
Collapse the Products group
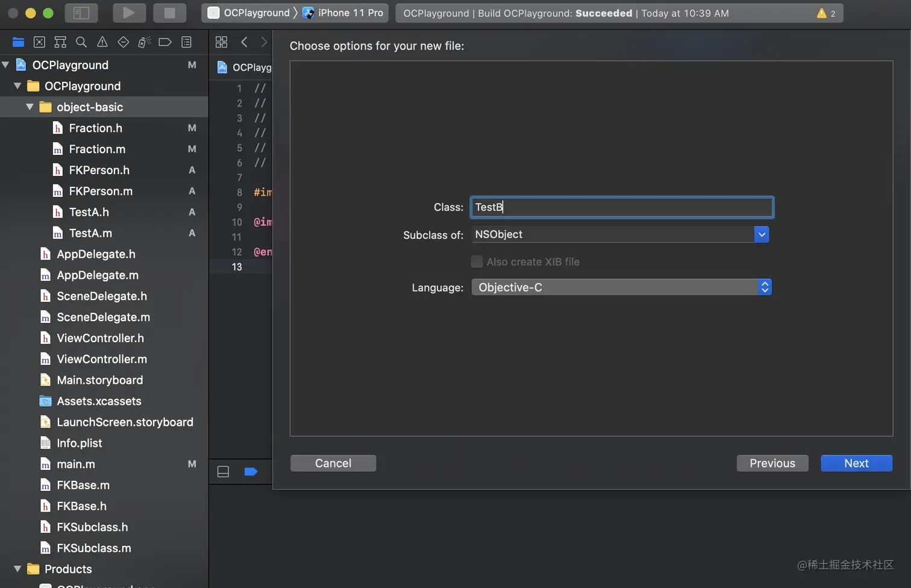17,569
